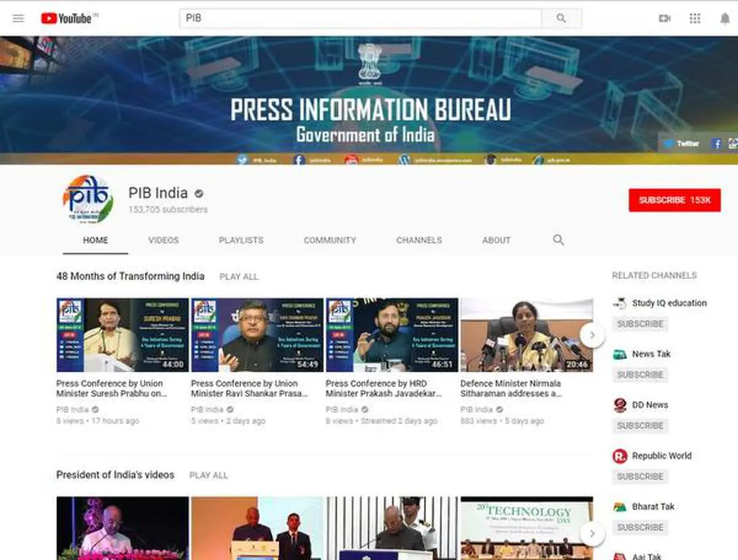Click DD News channel name
Viewport: 738px width, 560px height.
pyautogui.click(x=650, y=405)
